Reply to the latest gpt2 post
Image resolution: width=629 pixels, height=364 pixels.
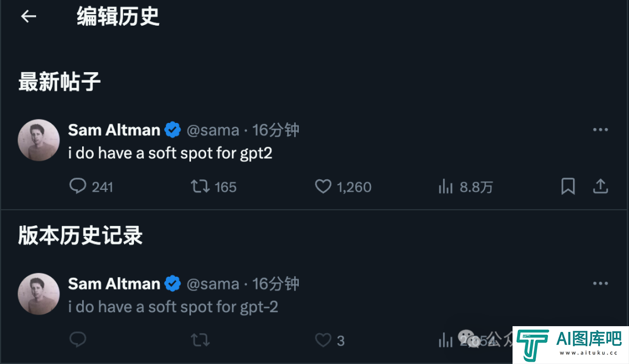tap(78, 186)
